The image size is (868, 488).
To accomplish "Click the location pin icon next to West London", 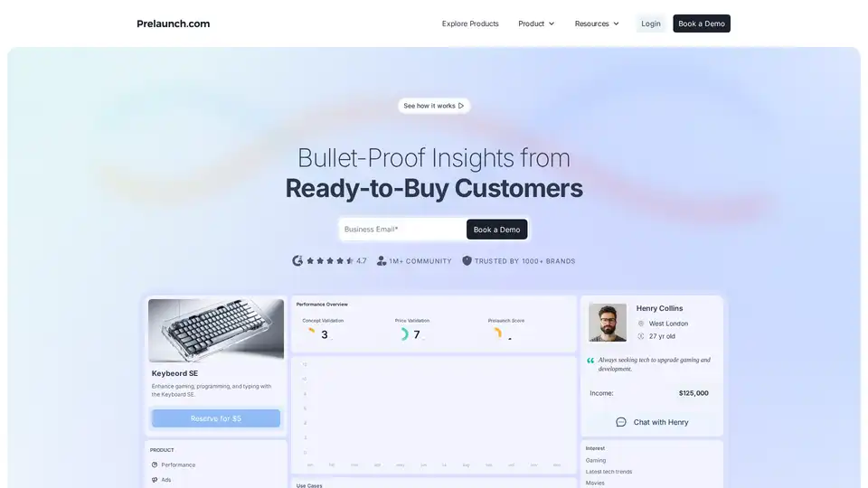I will pyautogui.click(x=641, y=324).
